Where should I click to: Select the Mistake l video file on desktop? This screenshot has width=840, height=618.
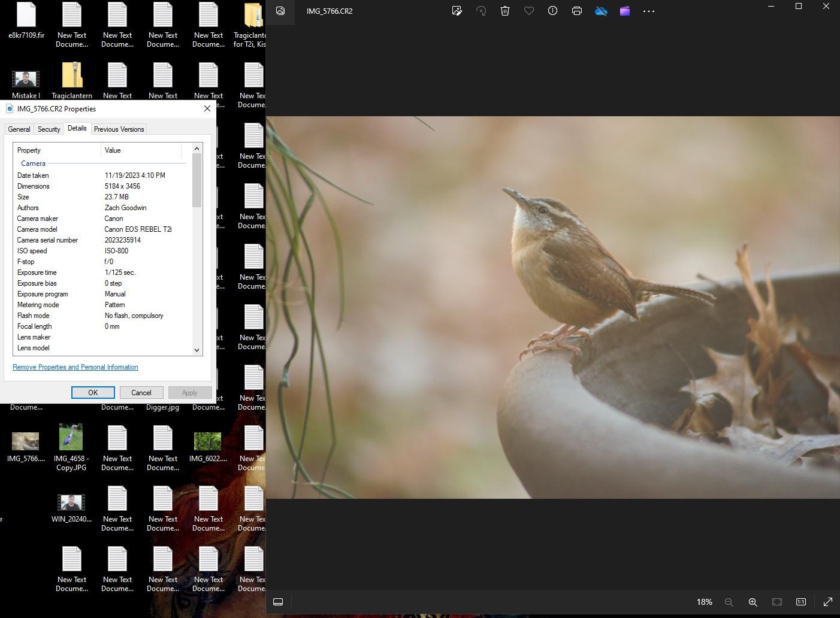pos(26,84)
